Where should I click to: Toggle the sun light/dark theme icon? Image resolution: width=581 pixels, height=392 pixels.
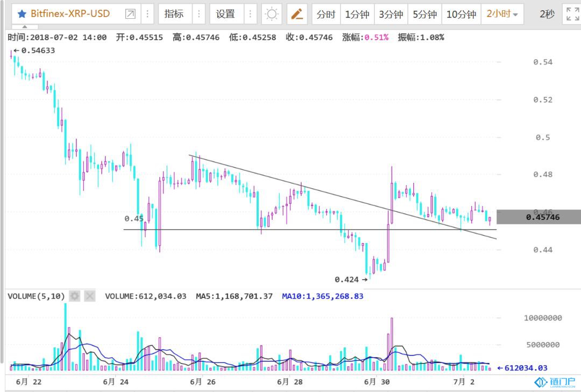272,14
